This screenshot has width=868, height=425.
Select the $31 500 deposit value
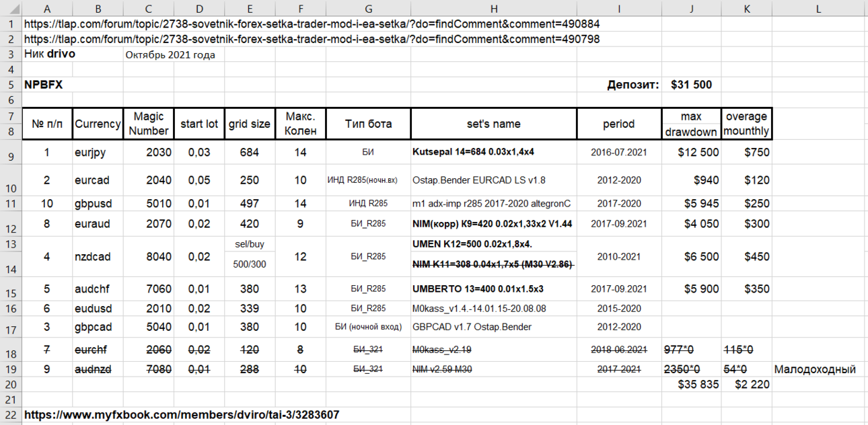(x=691, y=85)
